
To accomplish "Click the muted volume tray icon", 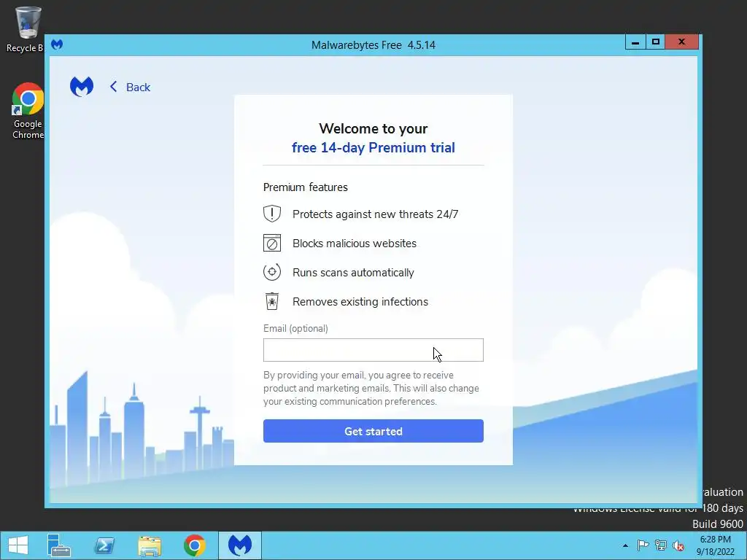I will coord(678,545).
